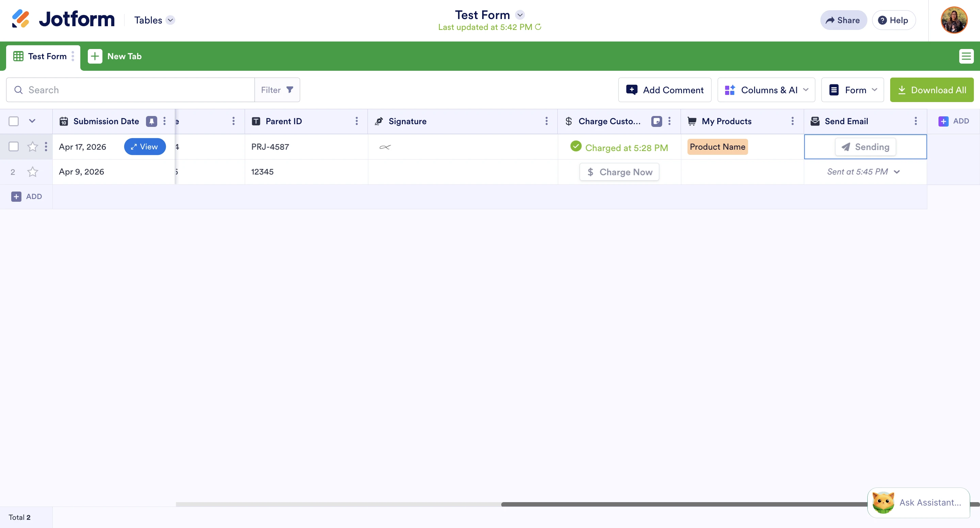The image size is (980, 528).
Task: Click the horizontal scrollbar thumb
Action: click(685, 504)
